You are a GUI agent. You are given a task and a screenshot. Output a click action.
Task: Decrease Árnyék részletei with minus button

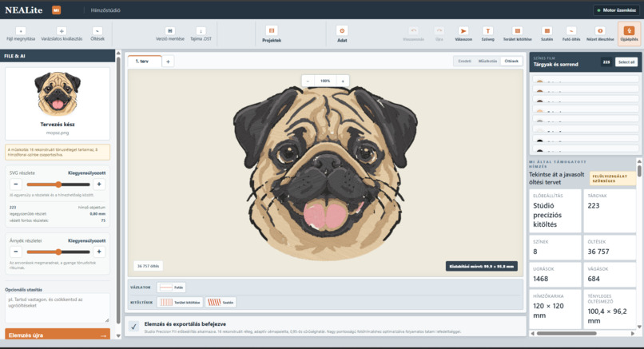16,252
